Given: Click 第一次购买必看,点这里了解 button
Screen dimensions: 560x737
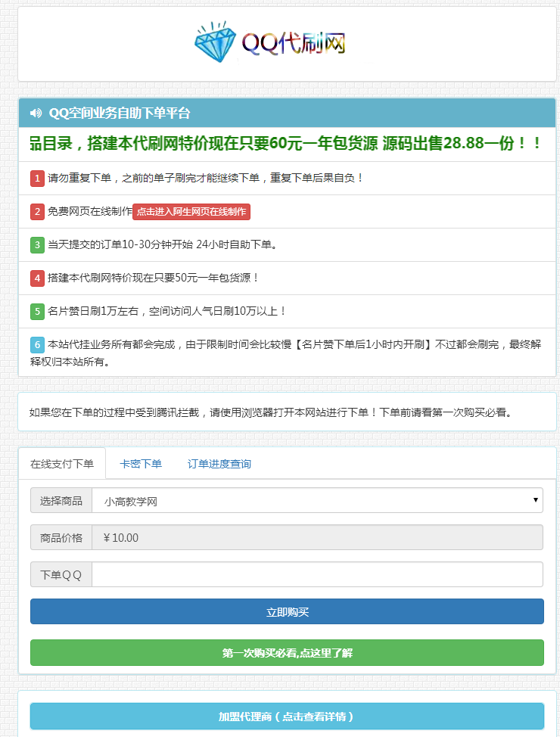Looking at the screenshot, I should click(x=287, y=652).
